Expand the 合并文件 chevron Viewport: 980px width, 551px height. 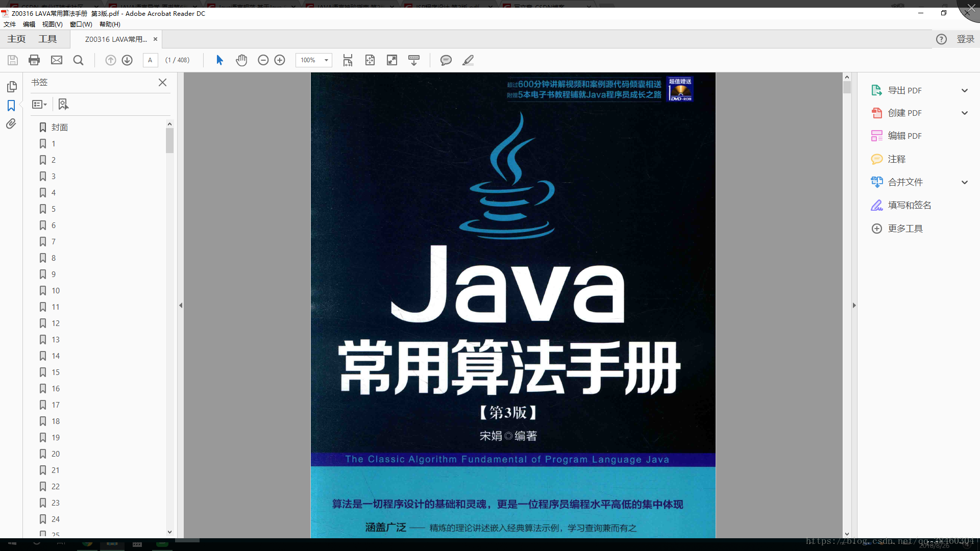[965, 182]
